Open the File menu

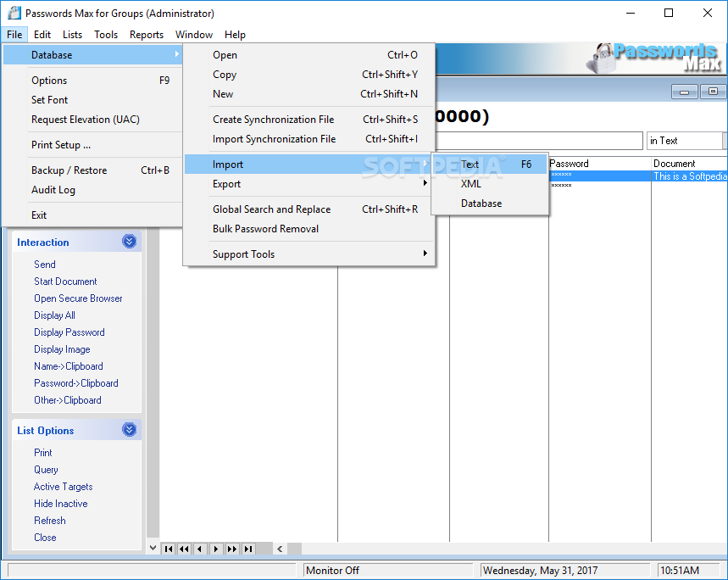click(14, 35)
